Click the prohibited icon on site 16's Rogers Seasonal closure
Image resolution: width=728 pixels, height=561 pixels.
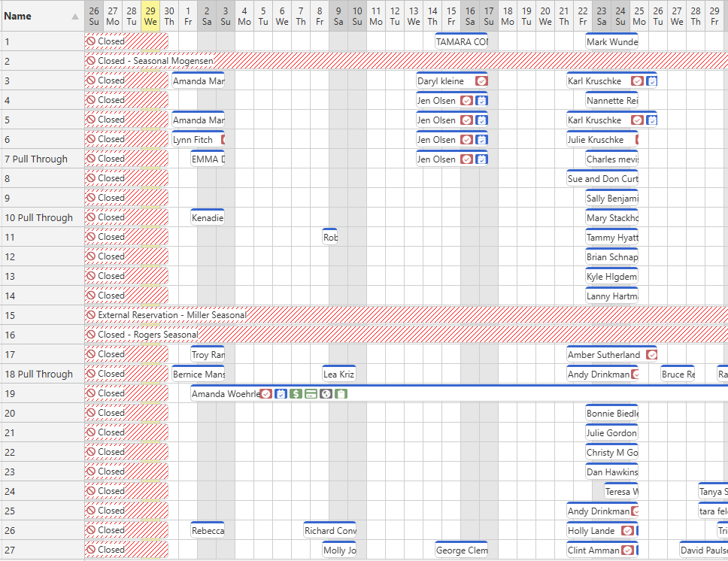[x=91, y=335]
